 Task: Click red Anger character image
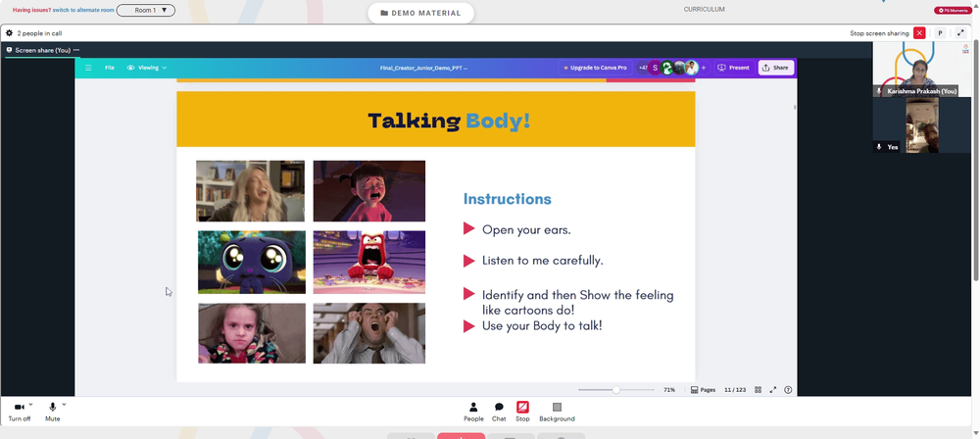[368, 262]
